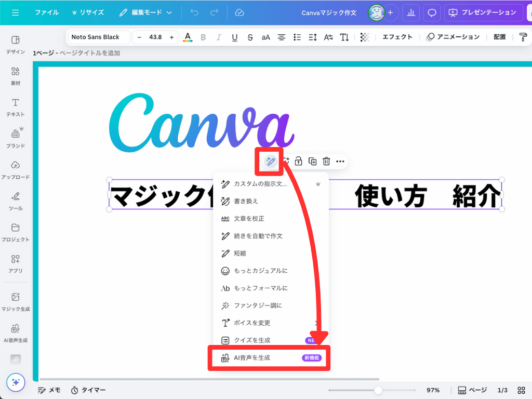Open the ブランド brand panel
The width and height of the screenshot is (532, 399).
coord(15,138)
